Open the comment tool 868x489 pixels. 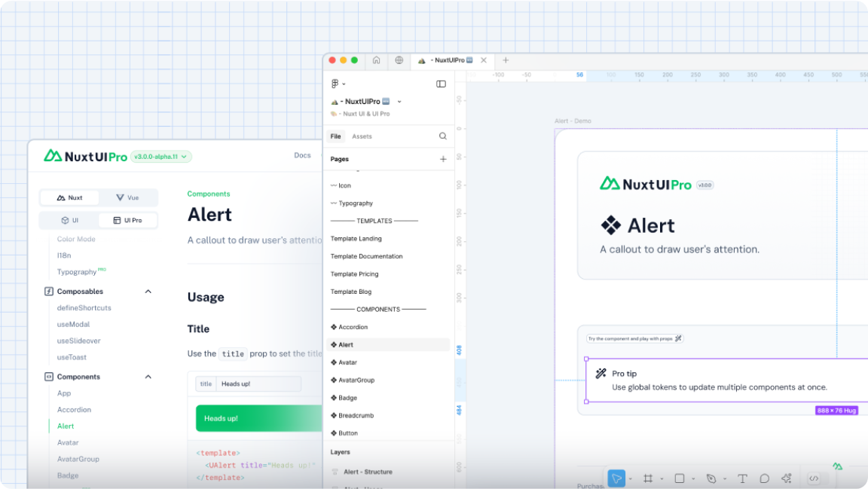pyautogui.click(x=765, y=478)
